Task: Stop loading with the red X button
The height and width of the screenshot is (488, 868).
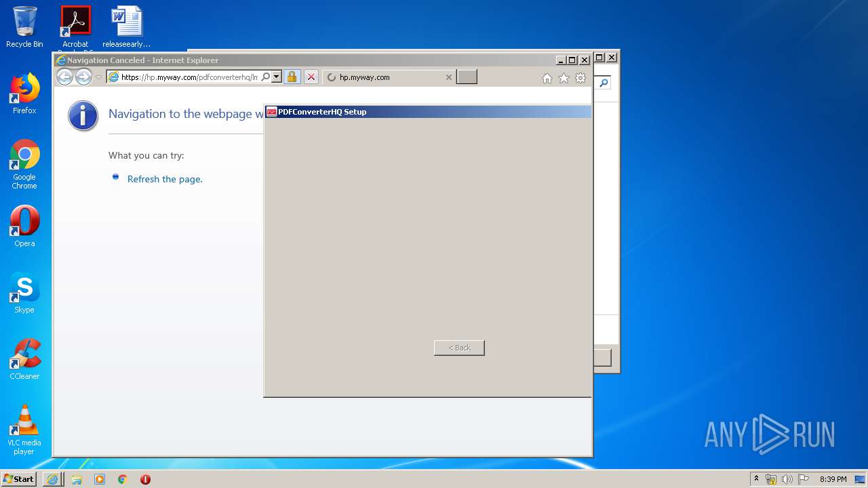Action: [311, 77]
